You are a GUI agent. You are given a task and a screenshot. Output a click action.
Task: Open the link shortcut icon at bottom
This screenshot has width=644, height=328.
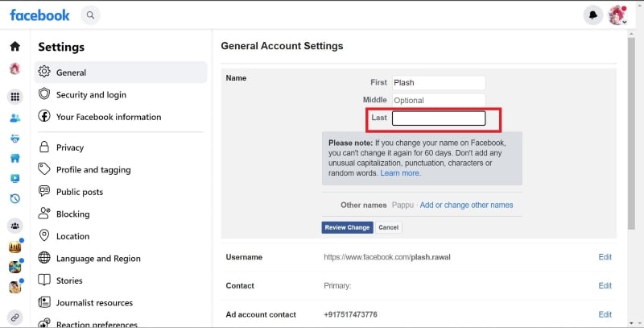tap(15, 318)
